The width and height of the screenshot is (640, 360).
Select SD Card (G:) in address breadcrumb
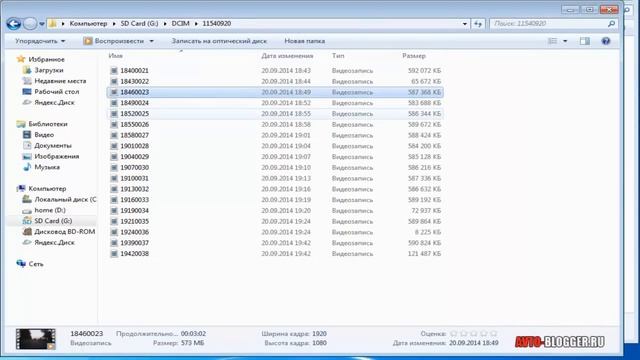139,24
